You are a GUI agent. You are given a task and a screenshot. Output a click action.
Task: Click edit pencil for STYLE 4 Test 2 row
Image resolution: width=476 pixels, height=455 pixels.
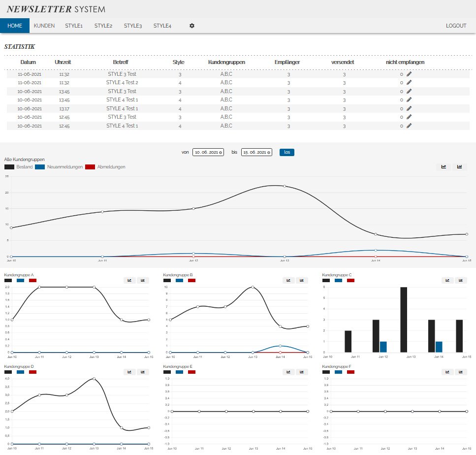pyautogui.click(x=409, y=83)
